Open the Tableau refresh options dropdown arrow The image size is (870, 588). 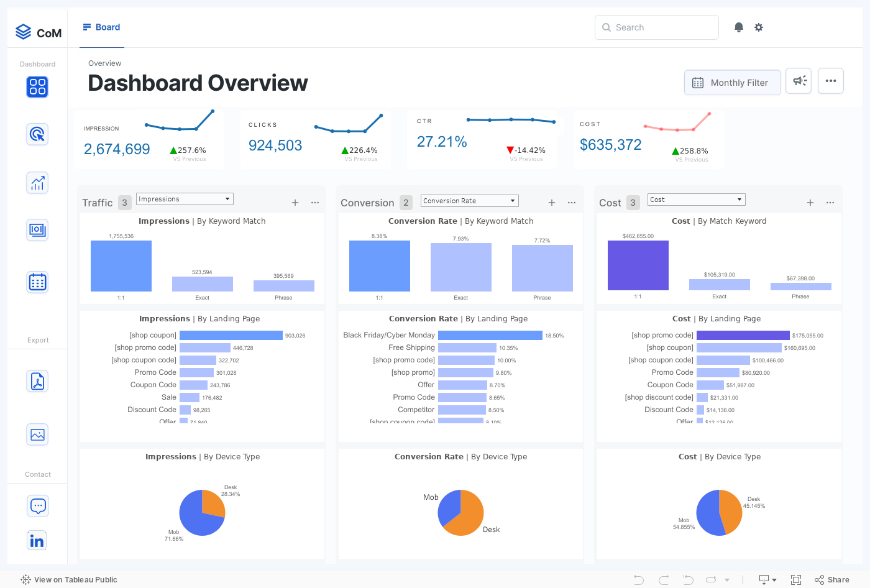(727, 580)
